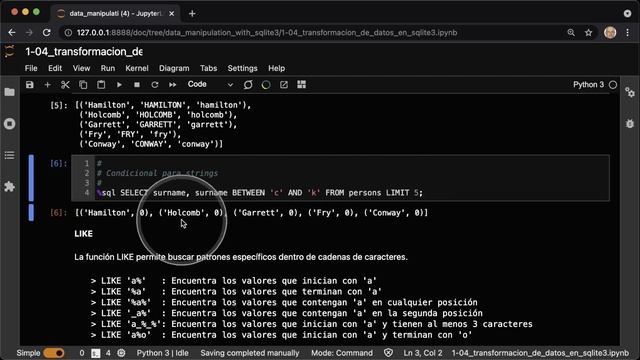Run the selected cell with play icon
Image resolution: width=640 pixels, height=360 pixels.
[x=119, y=84]
